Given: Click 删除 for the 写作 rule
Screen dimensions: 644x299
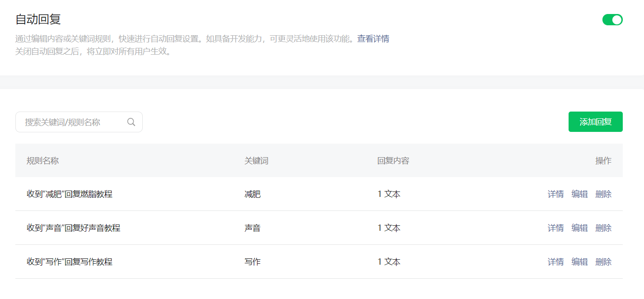Looking at the screenshot, I should (603, 262).
